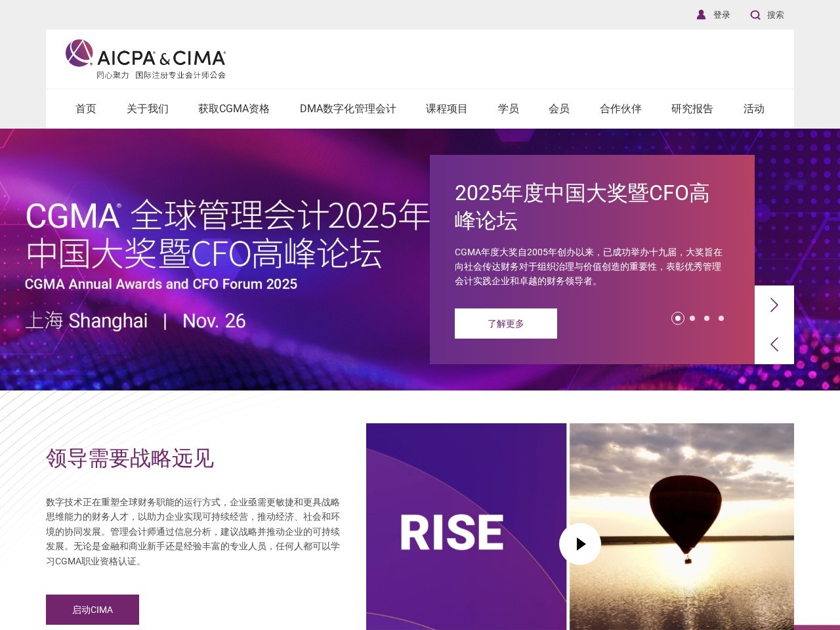Click the 启动CIMA button

[x=93, y=610]
